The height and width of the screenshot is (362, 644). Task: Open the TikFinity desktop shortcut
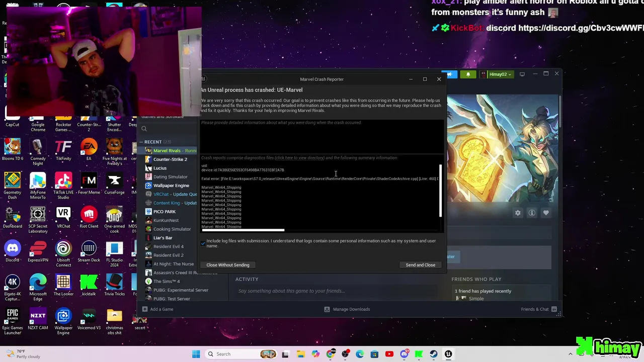click(x=63, y=150)
